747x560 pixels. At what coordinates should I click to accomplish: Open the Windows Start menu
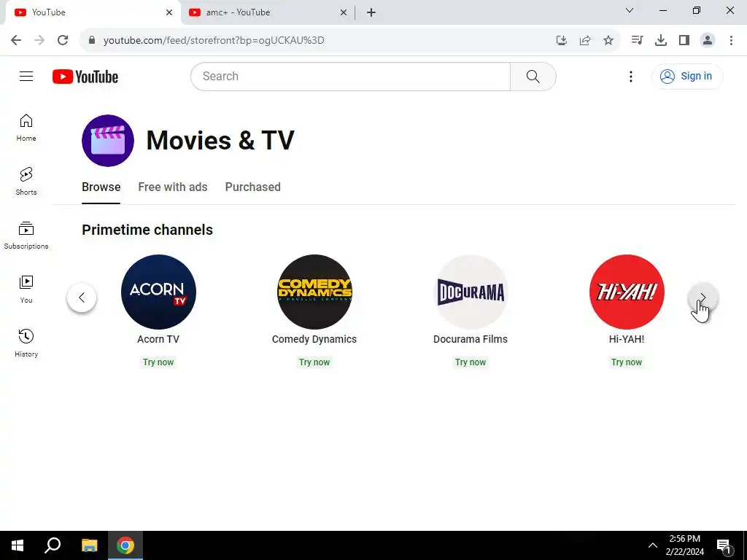click(18, 545)
